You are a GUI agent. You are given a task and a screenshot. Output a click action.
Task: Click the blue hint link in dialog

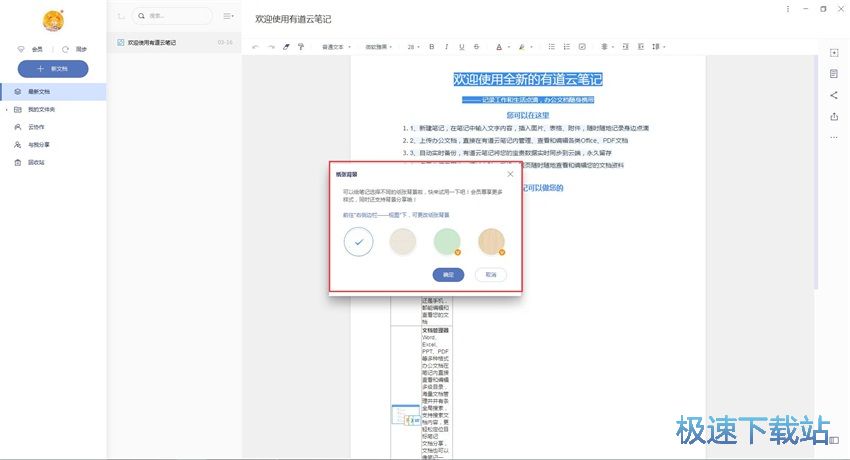click(396, 215)
